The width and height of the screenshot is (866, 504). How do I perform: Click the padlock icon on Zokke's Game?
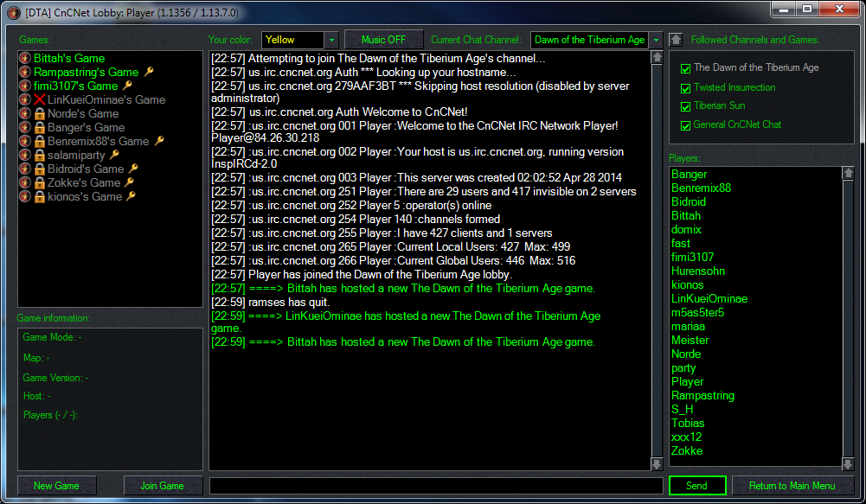tap(39, 182)
